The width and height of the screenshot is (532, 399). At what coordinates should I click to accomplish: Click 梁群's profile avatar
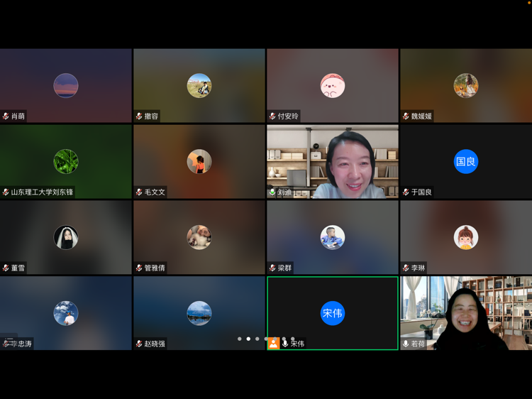tap(332, 237)
